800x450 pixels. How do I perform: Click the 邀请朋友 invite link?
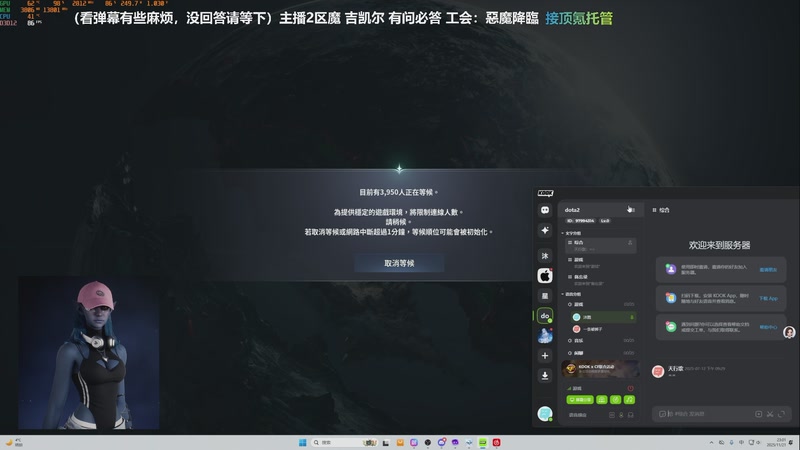768,270
